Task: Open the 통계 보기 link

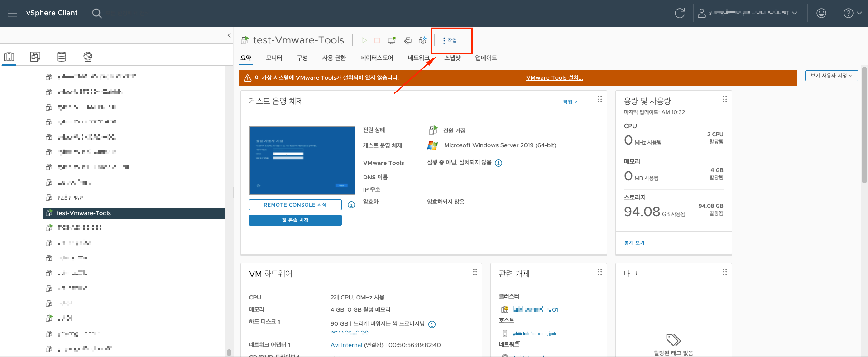Action: 634,243
